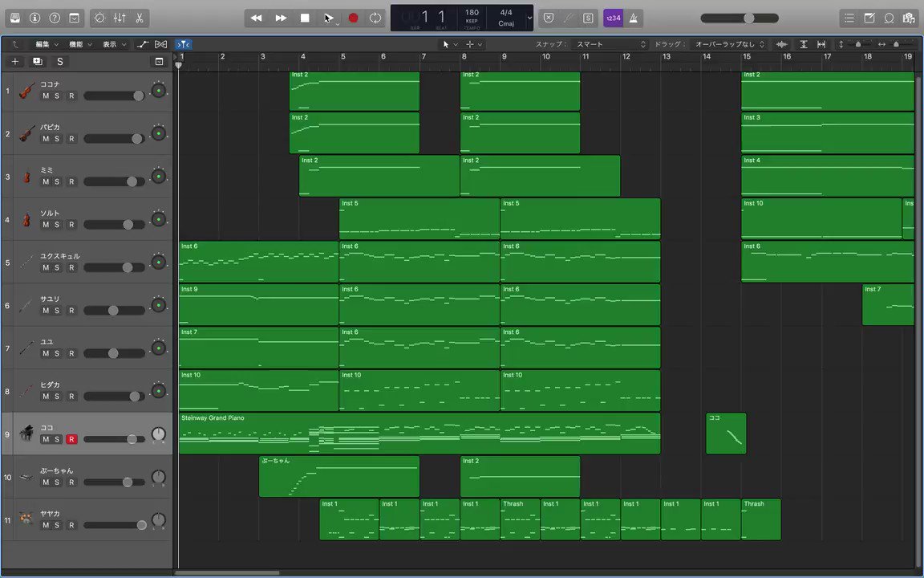Disable record on the ココ piano track
This screenshot has height=578, width=924.
click(71, 439)
